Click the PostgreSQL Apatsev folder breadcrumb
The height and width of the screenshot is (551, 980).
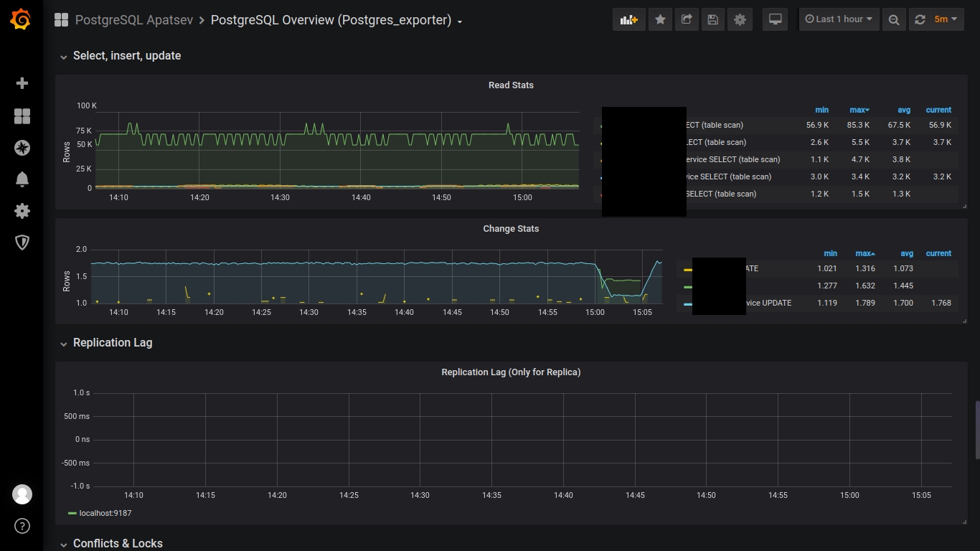tap(133, 20)
